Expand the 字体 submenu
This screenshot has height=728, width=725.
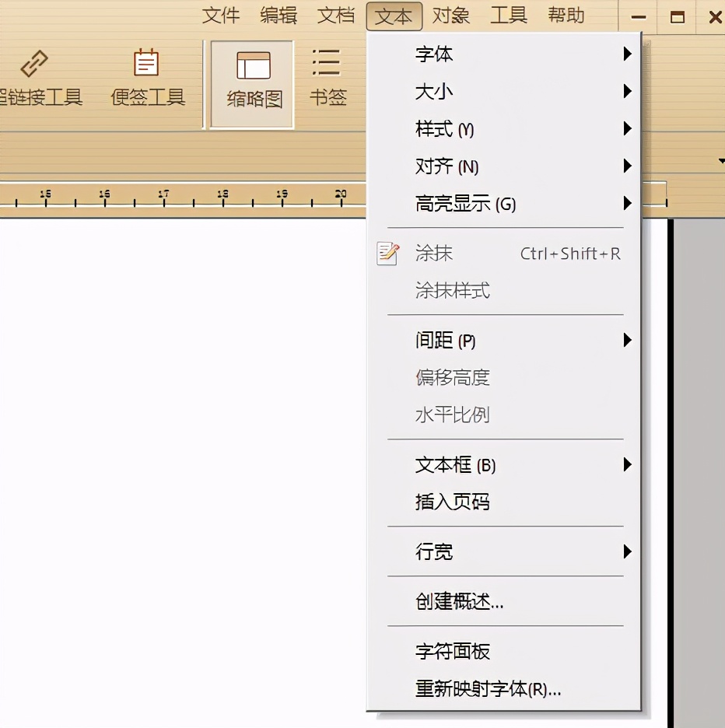pos(436,54)
